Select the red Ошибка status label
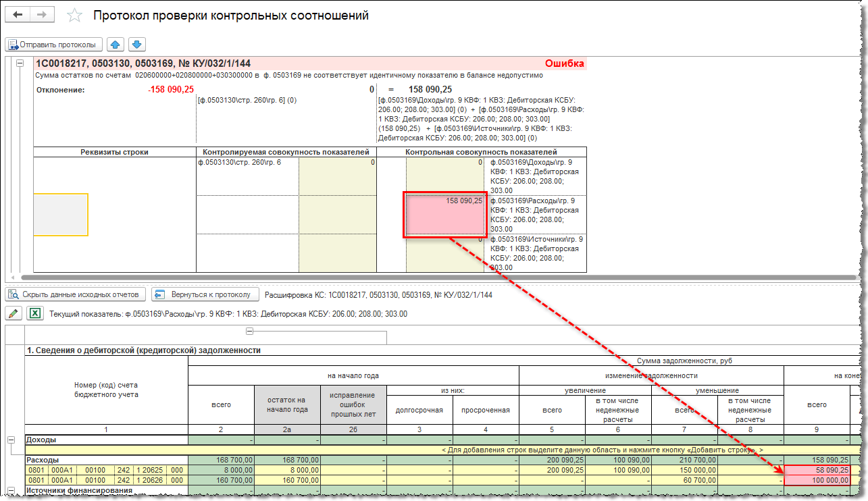 [565, 63]
